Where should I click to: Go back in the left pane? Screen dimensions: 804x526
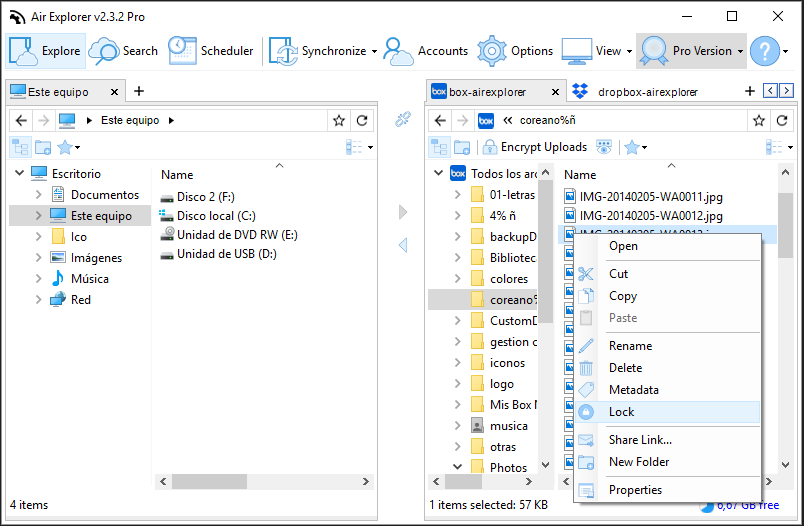click(21, 120)
